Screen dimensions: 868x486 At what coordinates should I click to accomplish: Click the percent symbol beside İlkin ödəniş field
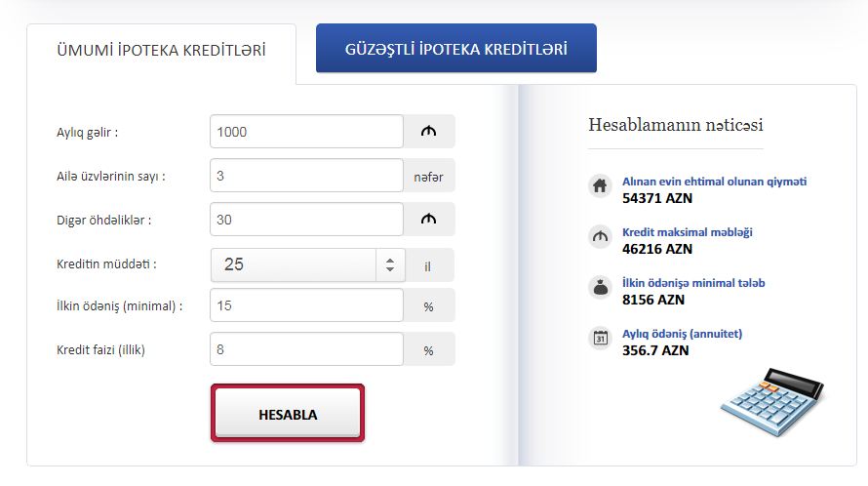[428, 307]
